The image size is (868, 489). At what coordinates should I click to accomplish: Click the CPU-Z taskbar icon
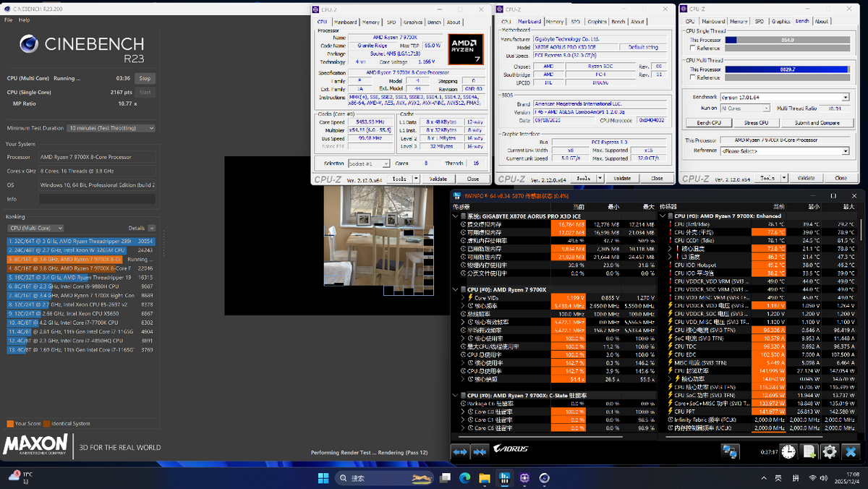(524, 478)
